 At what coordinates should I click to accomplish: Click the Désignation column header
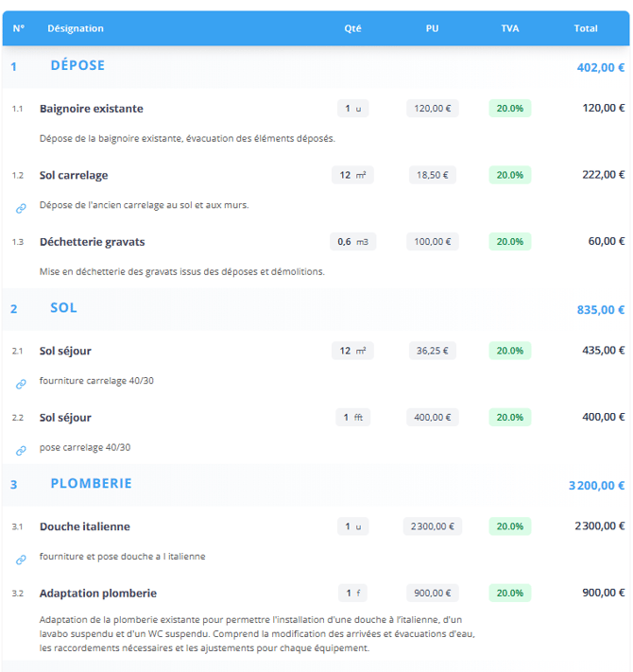point(76,28)
